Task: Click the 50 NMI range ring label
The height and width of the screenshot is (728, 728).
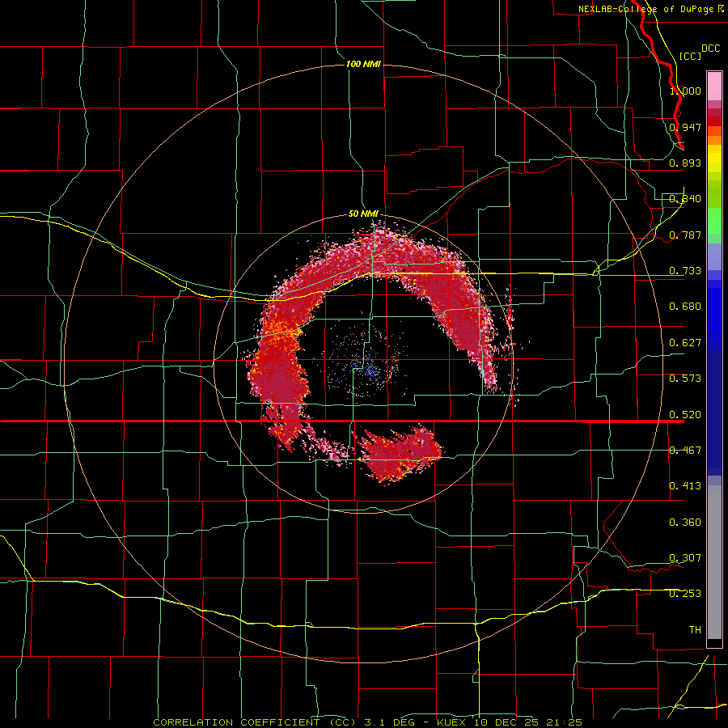Action: coord(363,214)
